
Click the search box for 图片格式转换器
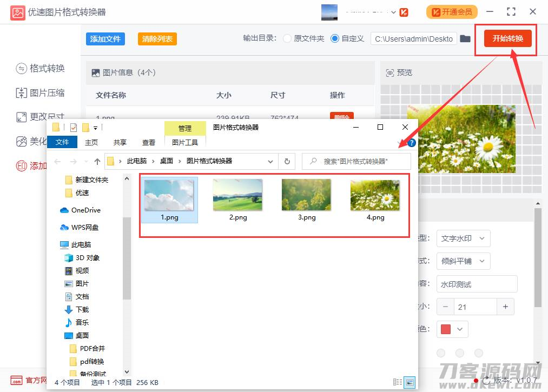click(356, 162)
